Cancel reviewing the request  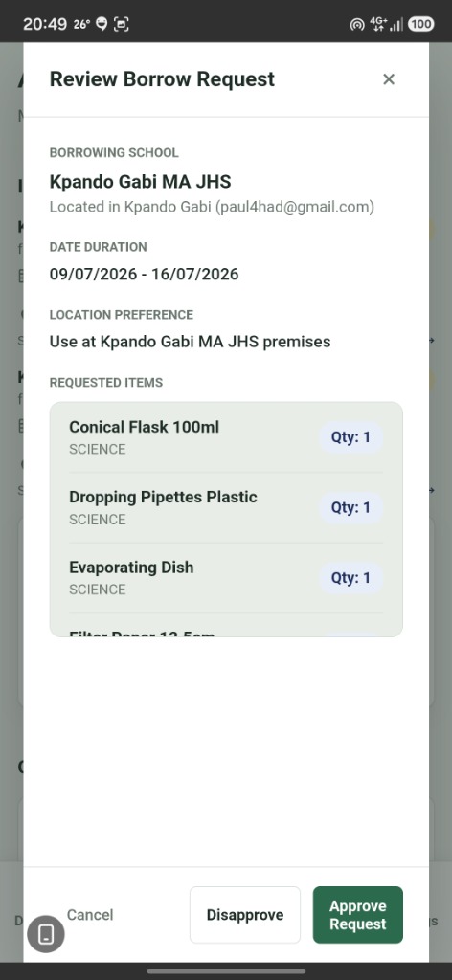click(x=90, y=914)
